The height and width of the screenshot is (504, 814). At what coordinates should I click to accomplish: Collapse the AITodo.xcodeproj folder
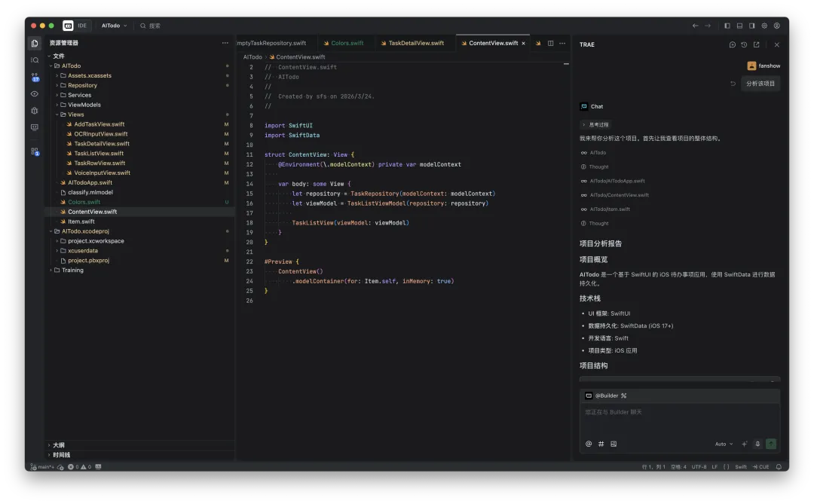point(85,231)
